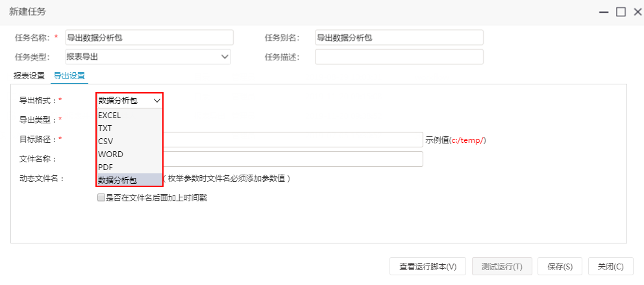Click the 文件名称 input field
This screenshot has width=644, height=285.
pyautogui.click(x=293, y=159)
